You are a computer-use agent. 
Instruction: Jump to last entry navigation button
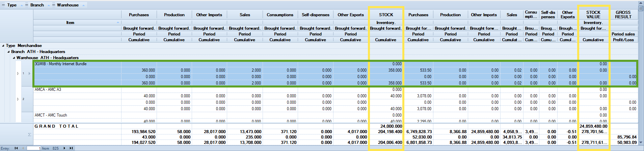pyautogui.click(x=71, y=148)
